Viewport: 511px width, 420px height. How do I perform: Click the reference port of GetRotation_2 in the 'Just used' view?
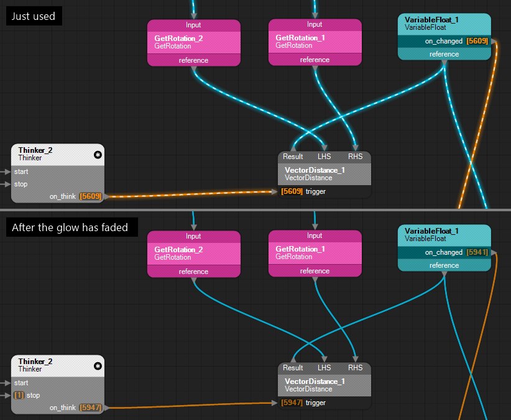(x=193, y=60)
